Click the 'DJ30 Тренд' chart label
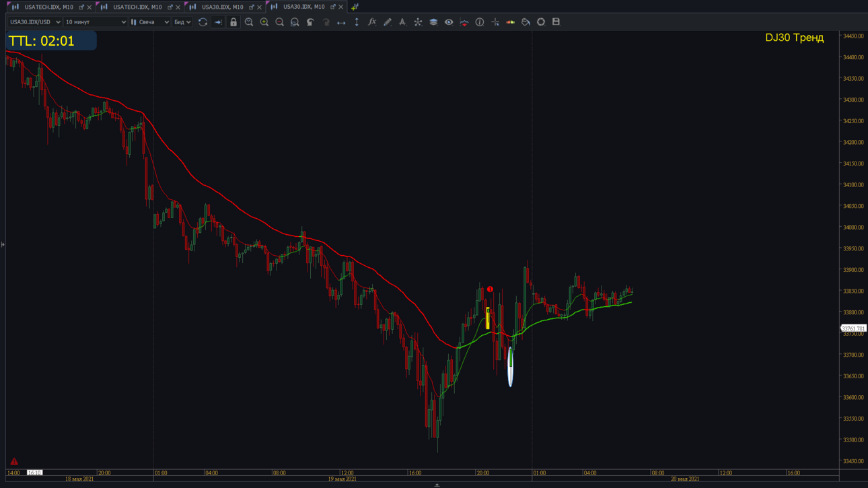868x488 pixels. [x=794, y=38]
